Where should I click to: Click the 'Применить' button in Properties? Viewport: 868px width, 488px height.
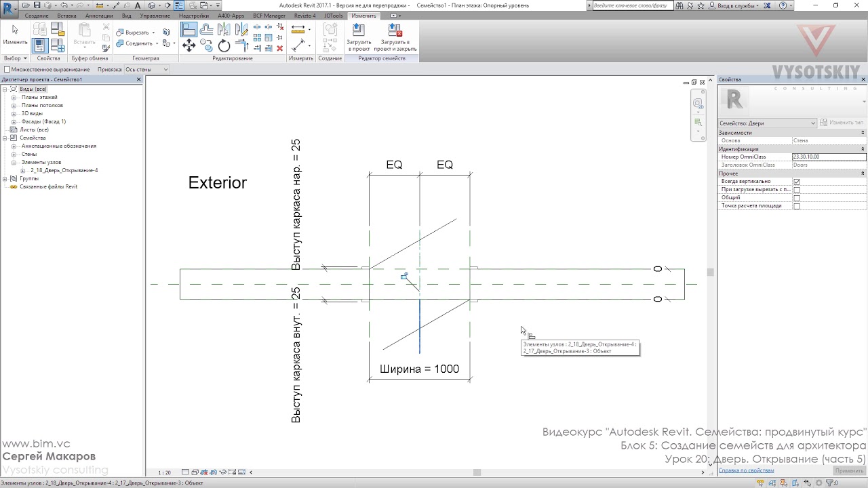(x=849, y=470)
